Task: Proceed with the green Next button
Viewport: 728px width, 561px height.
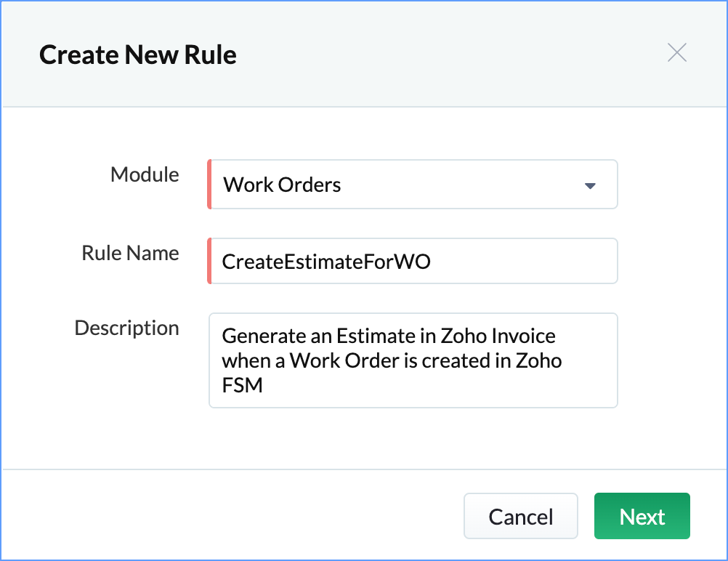Action: tap(642, 517)
